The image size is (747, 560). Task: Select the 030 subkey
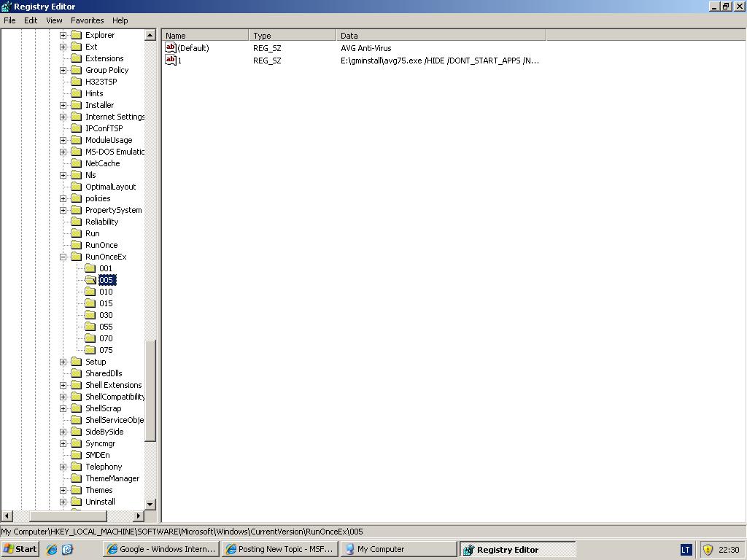point(106,315)
